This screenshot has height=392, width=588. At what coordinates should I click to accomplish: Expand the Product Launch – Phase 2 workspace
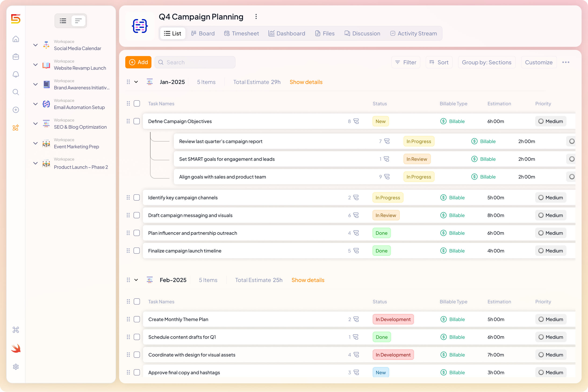(35, 163)
